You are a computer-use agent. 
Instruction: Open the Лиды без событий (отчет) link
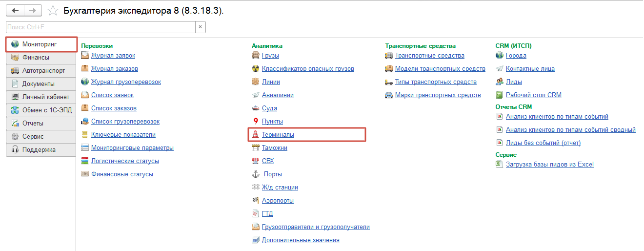click(x=543, y=143)
